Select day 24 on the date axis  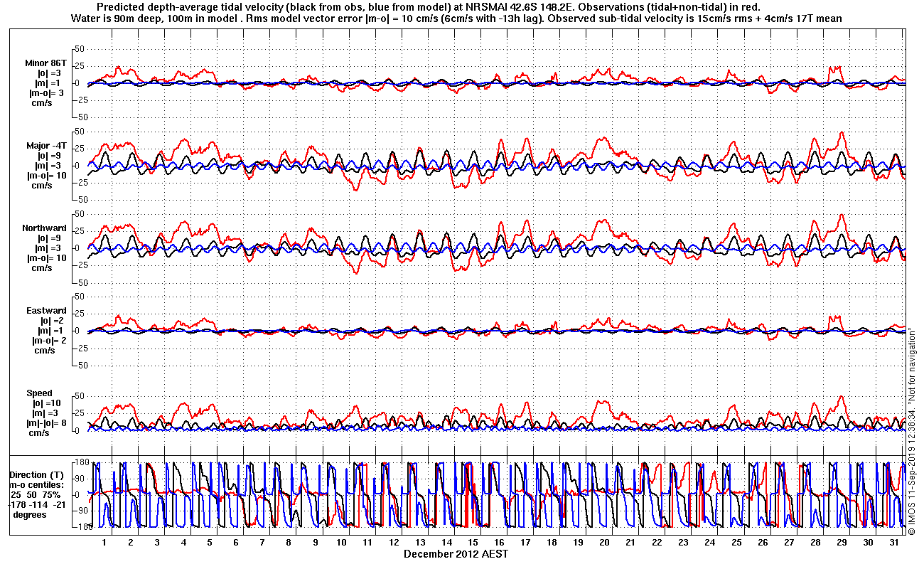(x=709, y=542)
